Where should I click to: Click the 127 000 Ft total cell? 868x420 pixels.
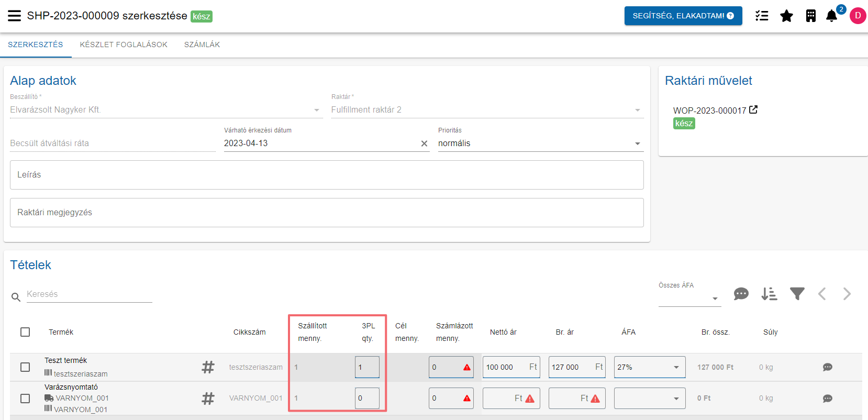coord(715,367)
